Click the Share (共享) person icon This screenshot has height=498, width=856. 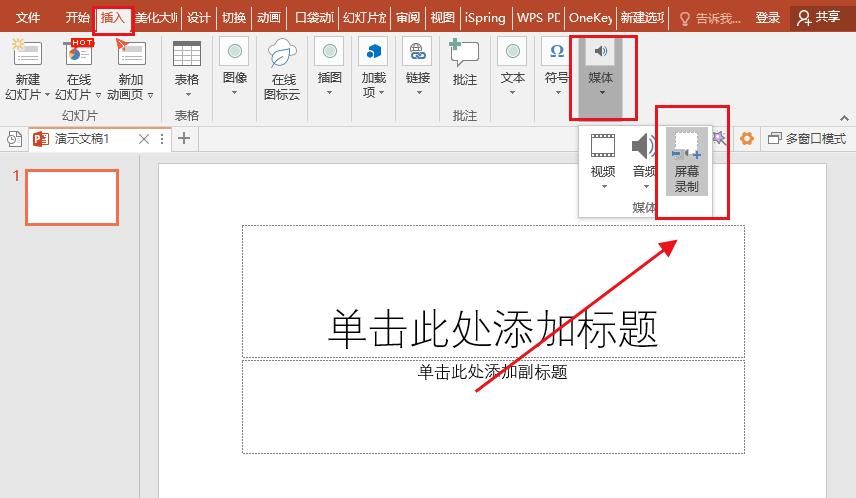804,18
